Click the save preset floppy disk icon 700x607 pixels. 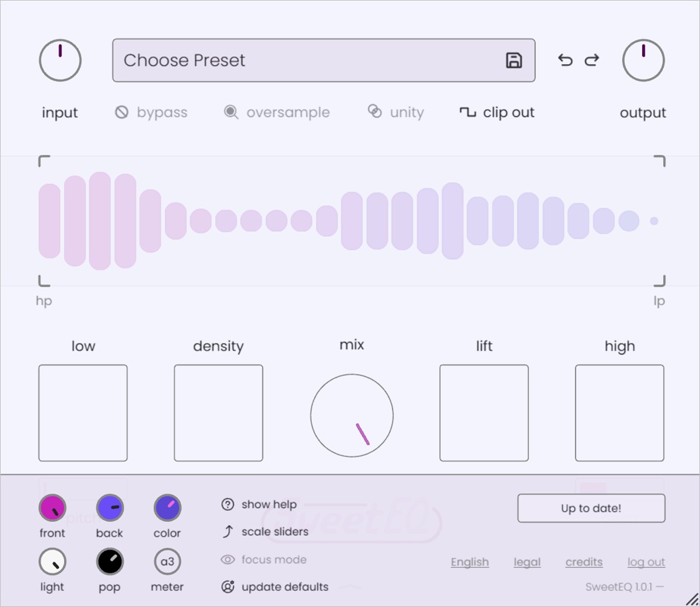(513, 60)
